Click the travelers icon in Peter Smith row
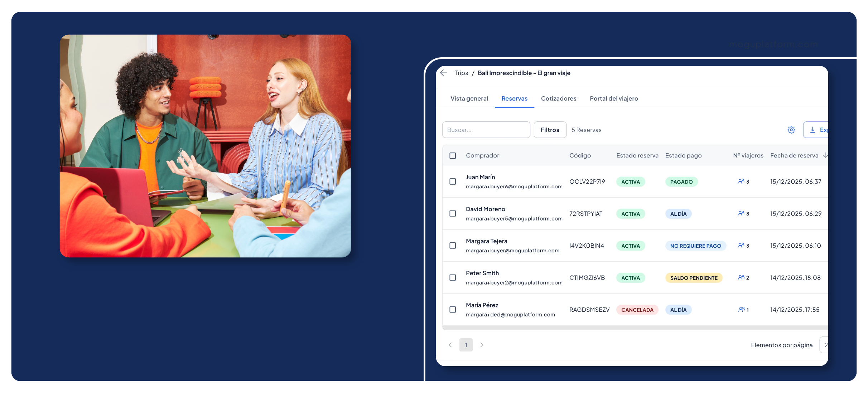This screenshot has width=868, height=393. [x=741, y=277]
